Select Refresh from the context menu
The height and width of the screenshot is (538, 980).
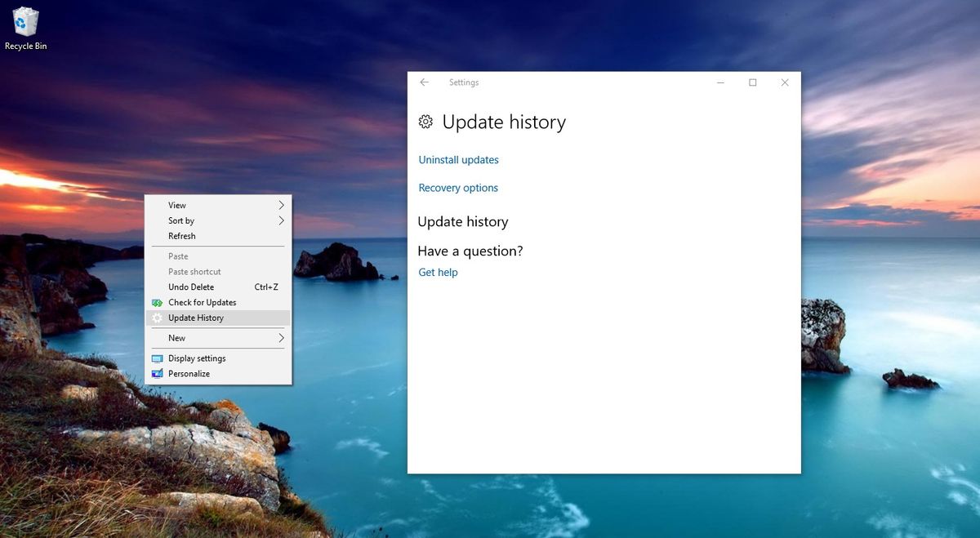[181, 236]
